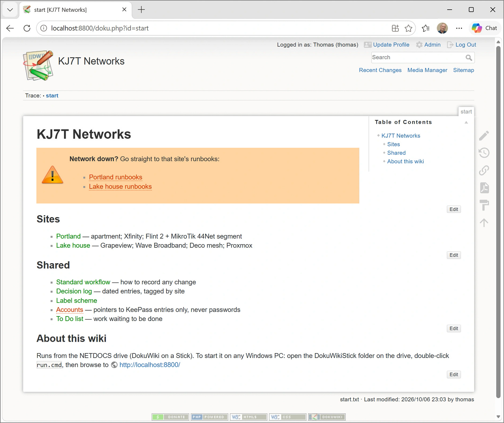Open split screen icon in address bar
The height and width of the screenshot is (423, 504).
tap(395, 28)
